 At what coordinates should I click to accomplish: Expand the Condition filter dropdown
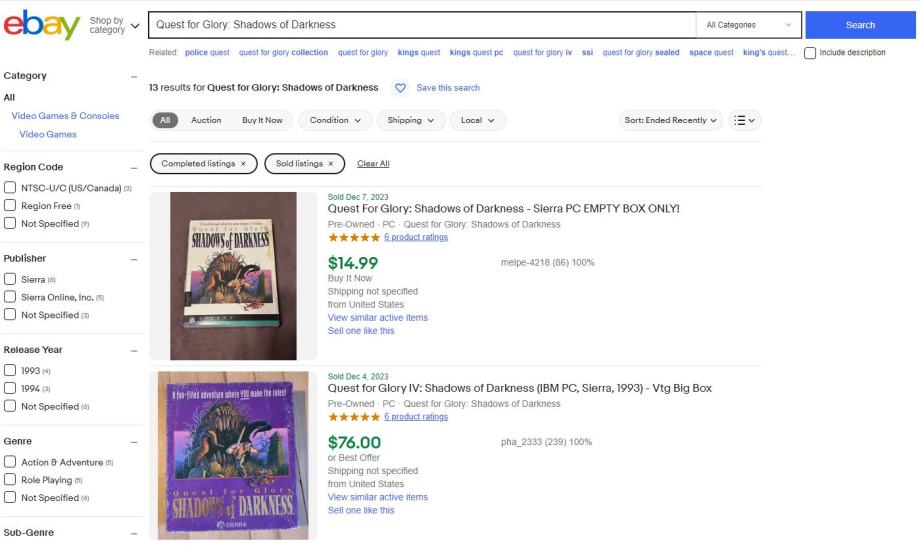pyautogui.click(x=334, y=120)
